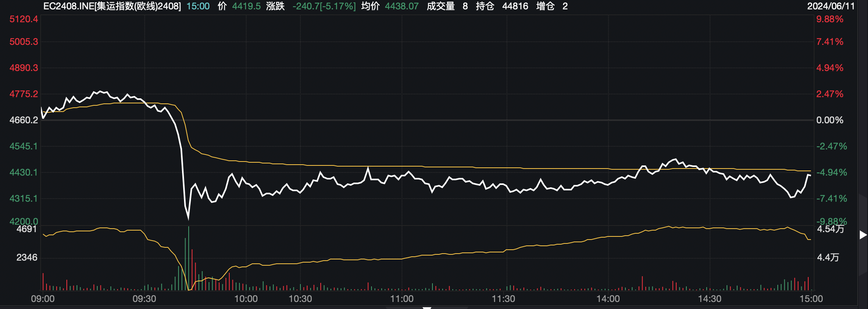Click the 2346 volume axis label
Screen dimensions: 868x309
[27, 257]
